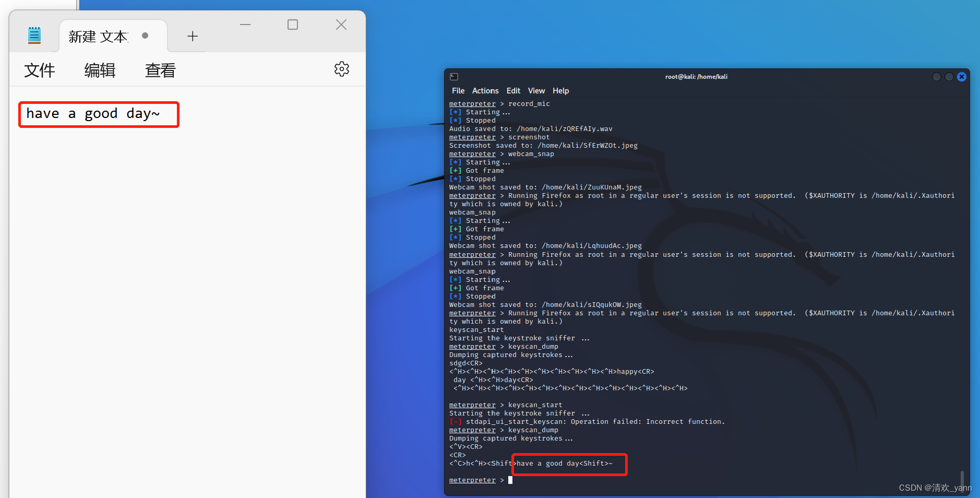Open the terminal Actions menu

[485, 91]
